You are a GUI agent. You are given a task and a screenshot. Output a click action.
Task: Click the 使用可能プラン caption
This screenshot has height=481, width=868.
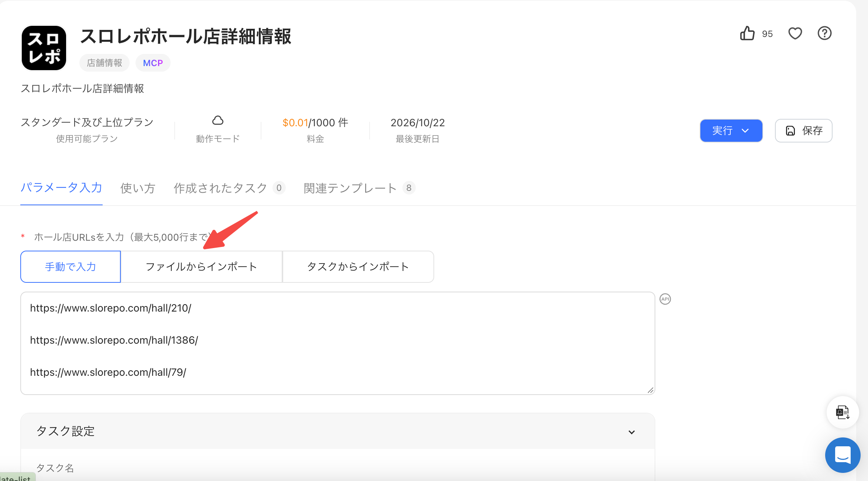(87, 139)
